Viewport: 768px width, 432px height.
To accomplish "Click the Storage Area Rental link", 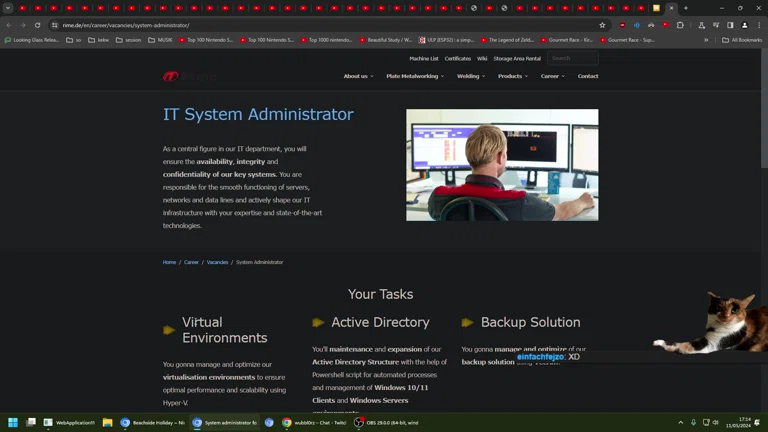I will tap(516, 58).
